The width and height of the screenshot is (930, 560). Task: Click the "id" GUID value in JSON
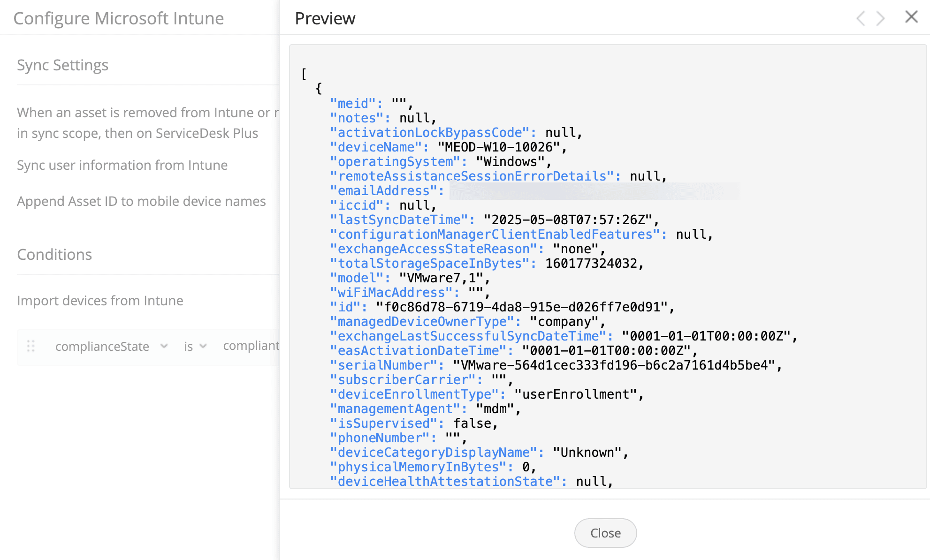[522, 307]
